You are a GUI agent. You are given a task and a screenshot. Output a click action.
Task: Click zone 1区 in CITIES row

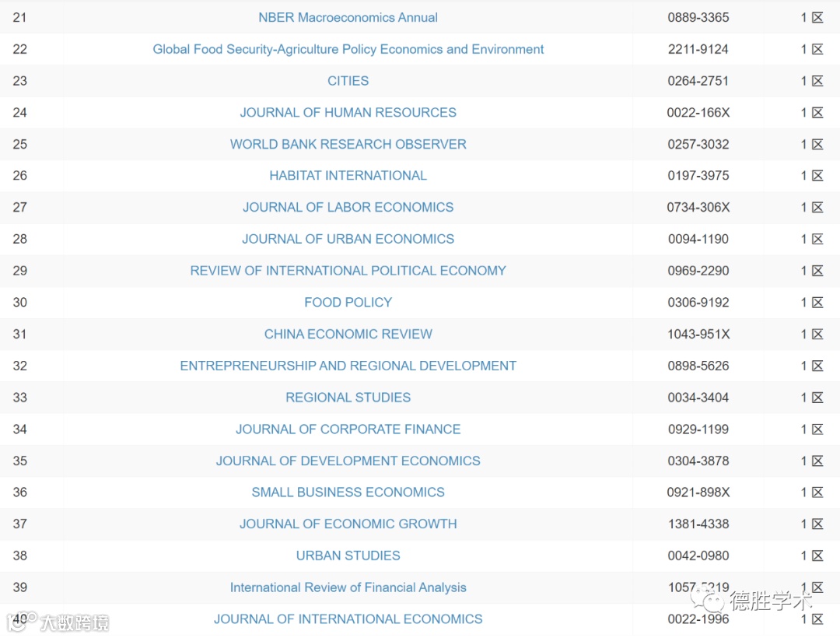(x=811, y=81)
